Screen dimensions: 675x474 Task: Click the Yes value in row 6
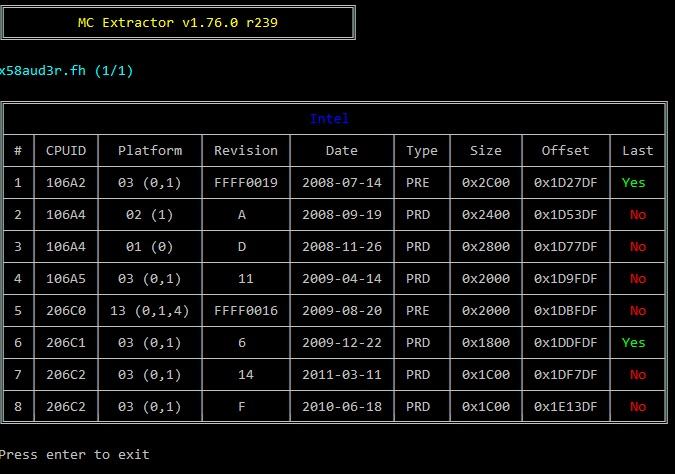[633, 343]
